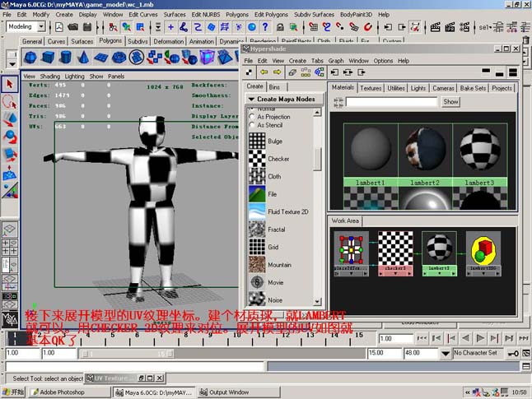
Task: Click the Checker texture node icon
Action: (x=257, y=158)
